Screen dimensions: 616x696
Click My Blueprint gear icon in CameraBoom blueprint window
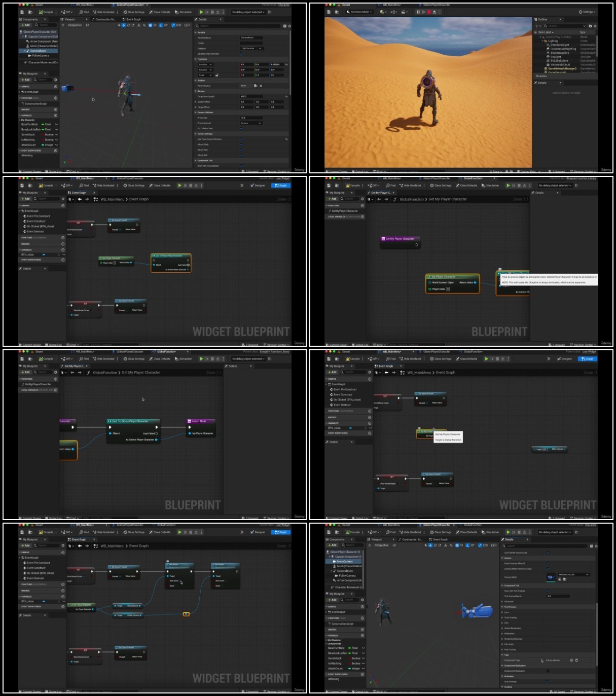click(x=56, y=80)
